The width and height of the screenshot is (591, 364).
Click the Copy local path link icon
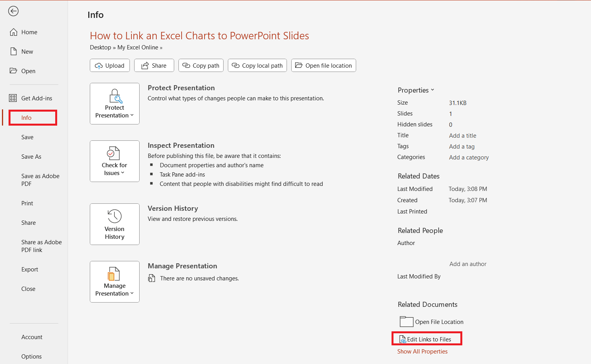(x=236, y=65)
